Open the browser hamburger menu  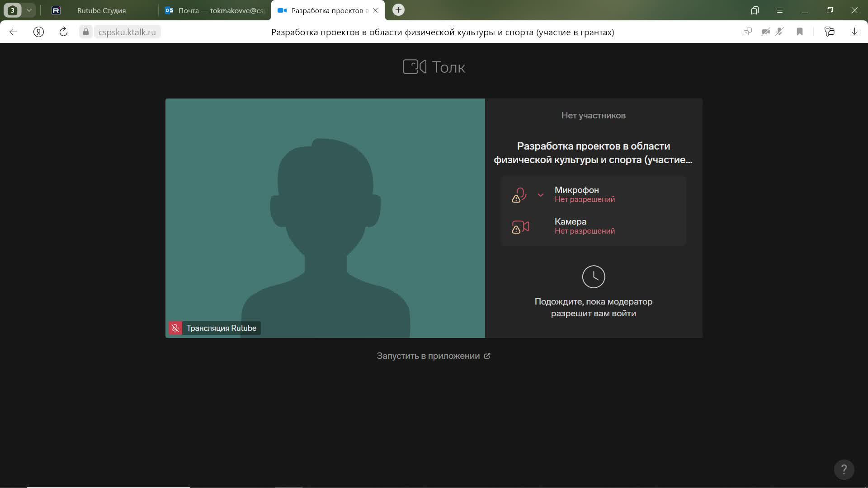[779, 10]
